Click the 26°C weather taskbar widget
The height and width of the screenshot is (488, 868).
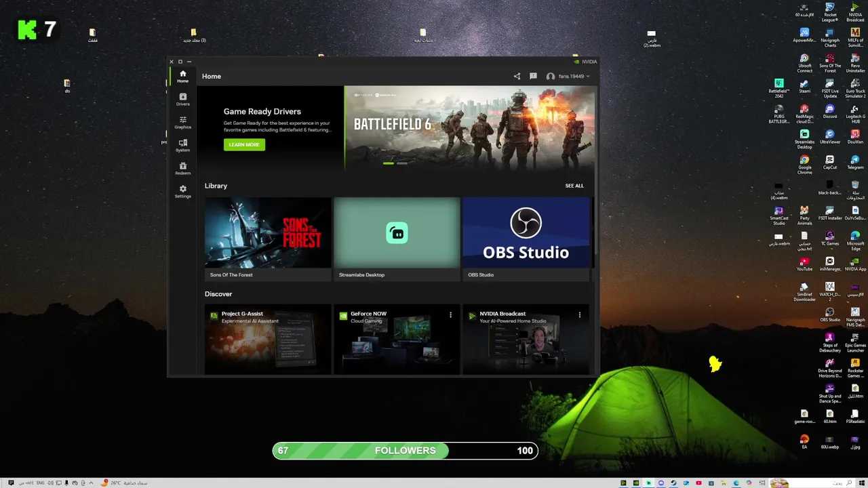pyautogui.click(x=124, y=483)
